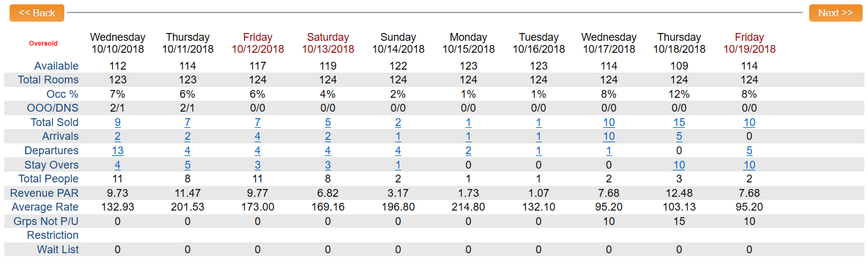The width and height of the screenshot is (868, 264).
Task: Open Total Sold link for Tuesday 10/16/2018
Action: 539,122
